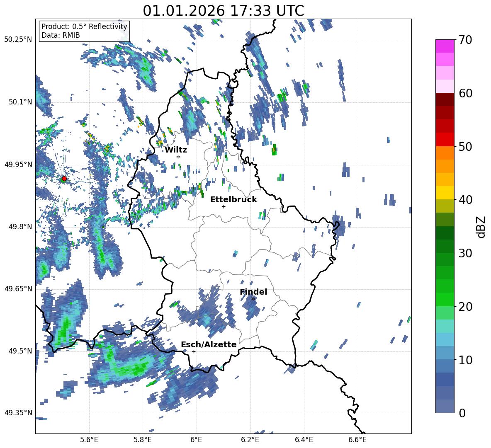
Task: Click the colorbar 40 tick label
Action: (465, 200)
